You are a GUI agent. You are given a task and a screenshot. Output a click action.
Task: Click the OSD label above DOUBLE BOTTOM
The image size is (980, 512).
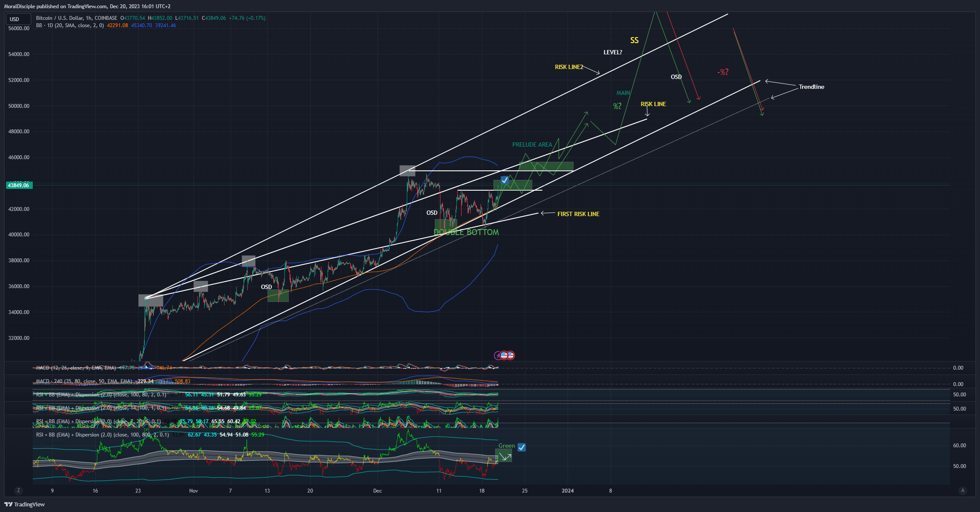[432, 213]
